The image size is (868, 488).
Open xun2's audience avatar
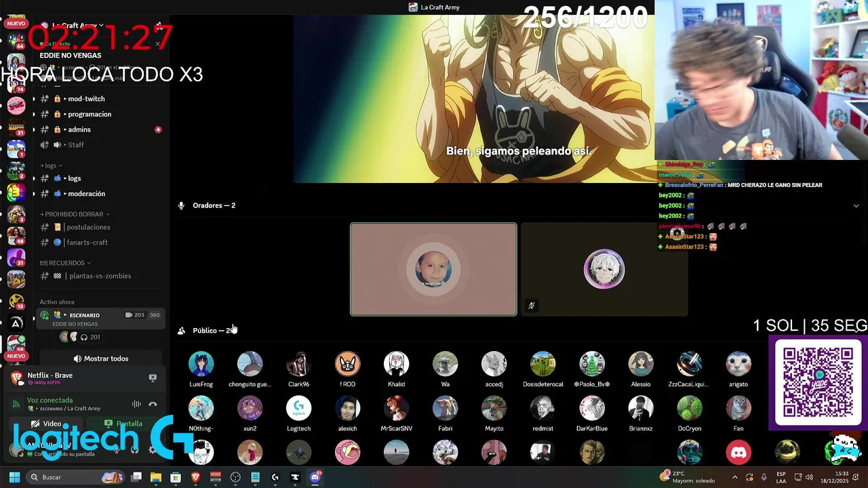[x=250, y=409]
